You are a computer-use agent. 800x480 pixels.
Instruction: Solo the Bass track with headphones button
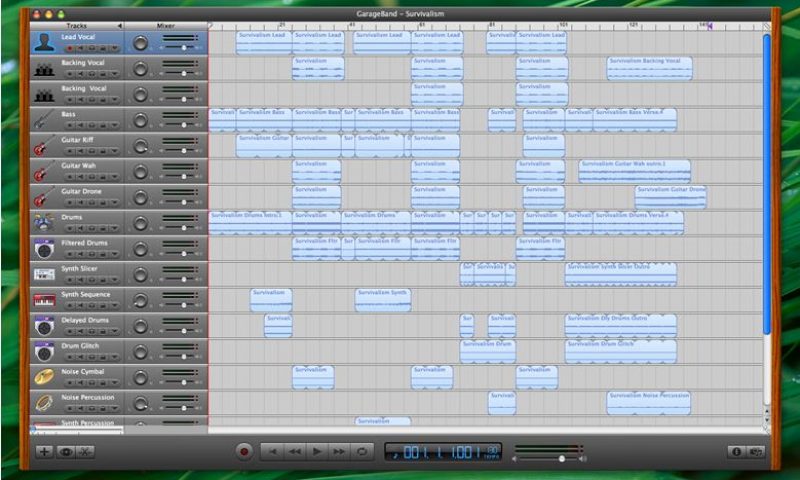tap(91, 125)
